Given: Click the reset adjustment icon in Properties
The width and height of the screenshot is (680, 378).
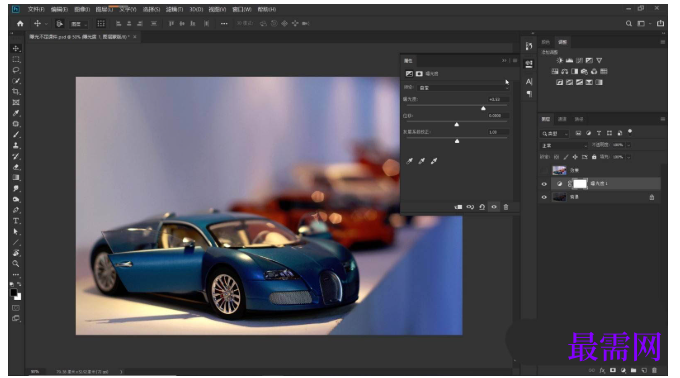Looking at the screenshot, I should [x=482, y=207].
